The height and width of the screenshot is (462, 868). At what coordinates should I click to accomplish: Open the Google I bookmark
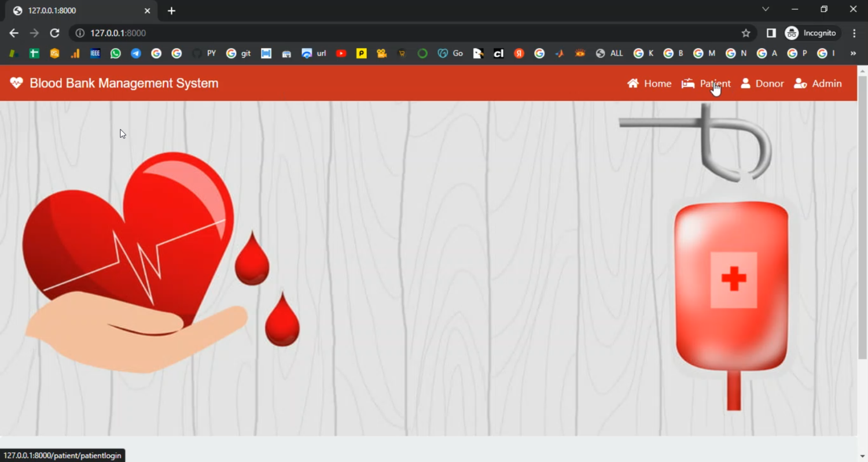826,53
